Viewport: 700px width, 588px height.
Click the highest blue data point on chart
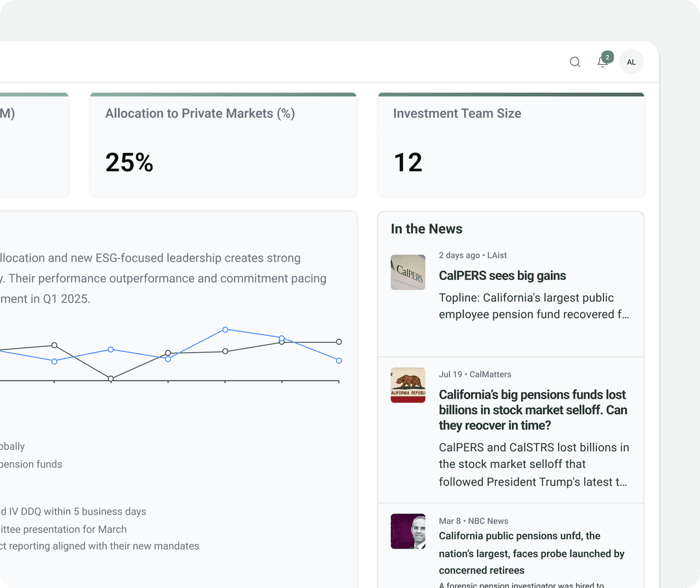(225, 329)
